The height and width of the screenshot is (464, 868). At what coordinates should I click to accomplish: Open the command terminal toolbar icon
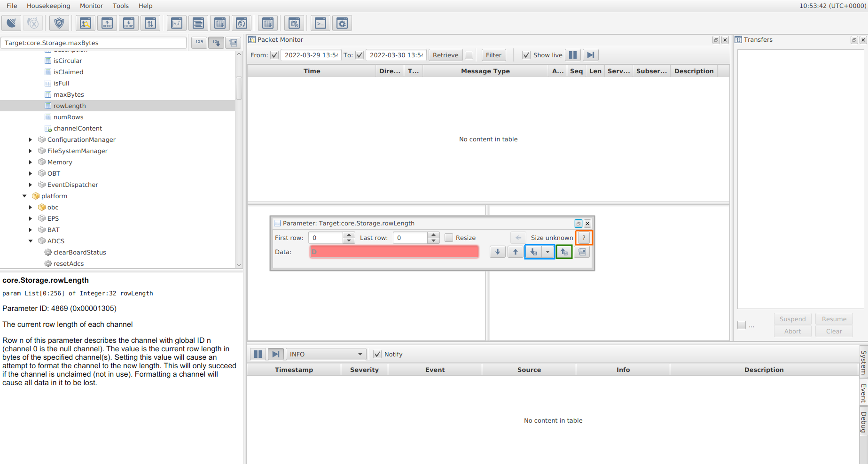321,23
